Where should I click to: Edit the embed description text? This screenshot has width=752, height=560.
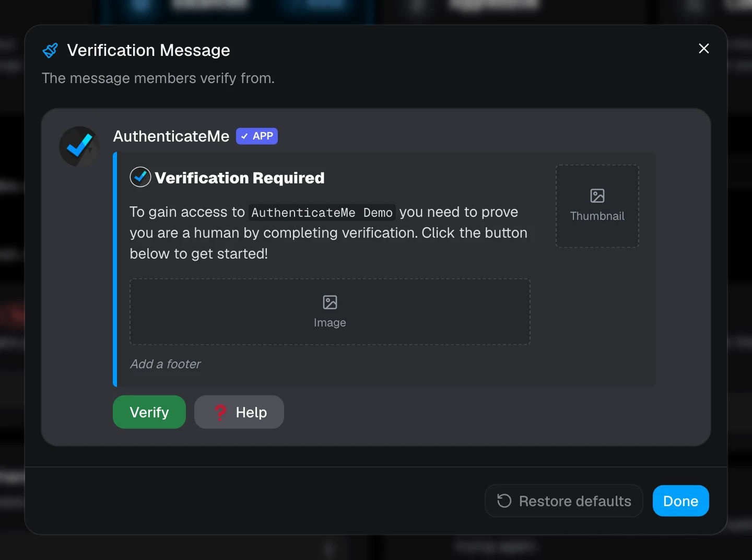pos(328,232)
